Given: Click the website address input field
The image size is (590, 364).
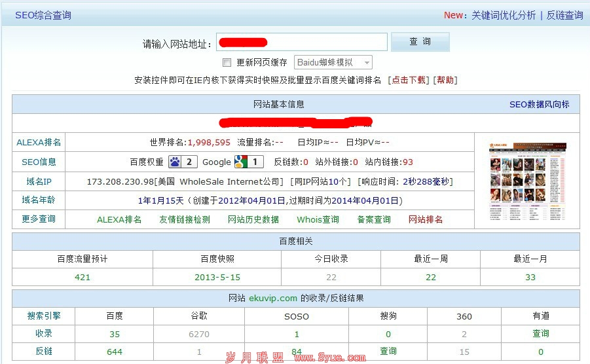Looking at the screenshot, I should click(301, 43).
